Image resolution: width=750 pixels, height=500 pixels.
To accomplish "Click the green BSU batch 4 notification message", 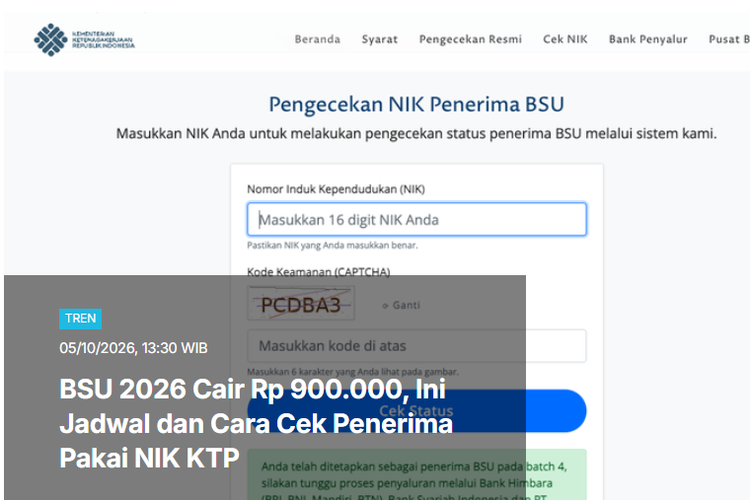I will [417, 475].
